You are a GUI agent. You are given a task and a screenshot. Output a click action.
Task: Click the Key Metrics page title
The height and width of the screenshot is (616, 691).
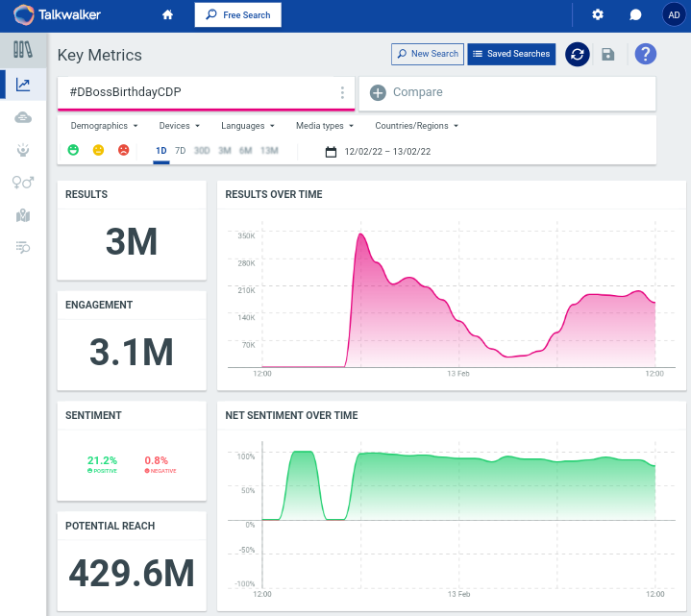tap(100, 55)
